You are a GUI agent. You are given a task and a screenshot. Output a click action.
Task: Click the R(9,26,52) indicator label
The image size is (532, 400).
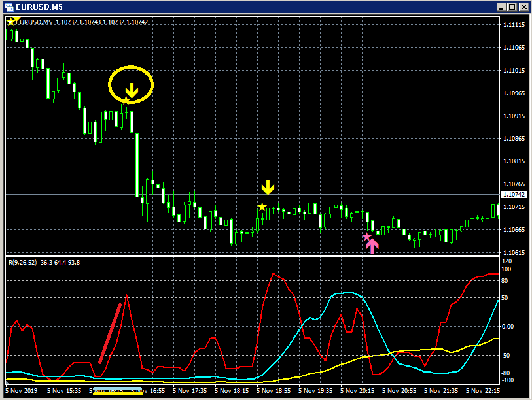pyautogui.click(x=44, y=262)
